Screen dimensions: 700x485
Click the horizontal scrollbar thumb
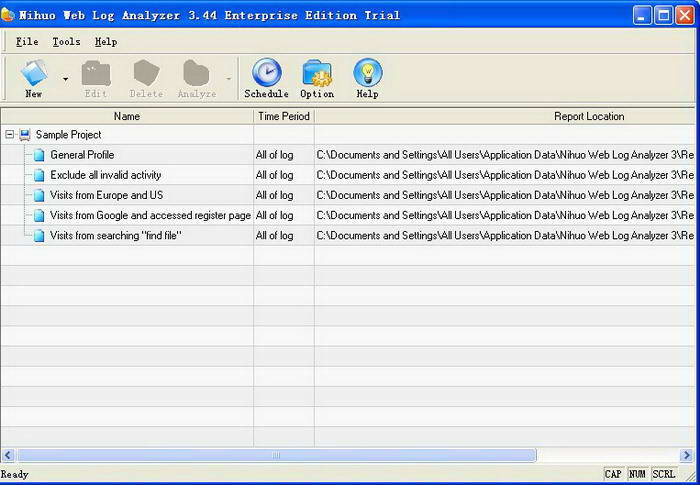(275, 455)
